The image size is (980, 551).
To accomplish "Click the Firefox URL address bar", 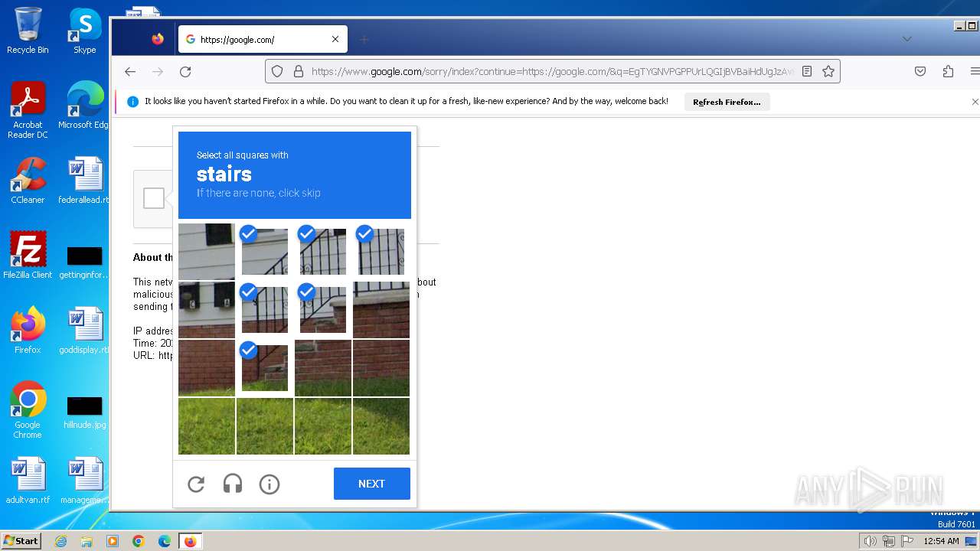I will (x=553, y=71).
